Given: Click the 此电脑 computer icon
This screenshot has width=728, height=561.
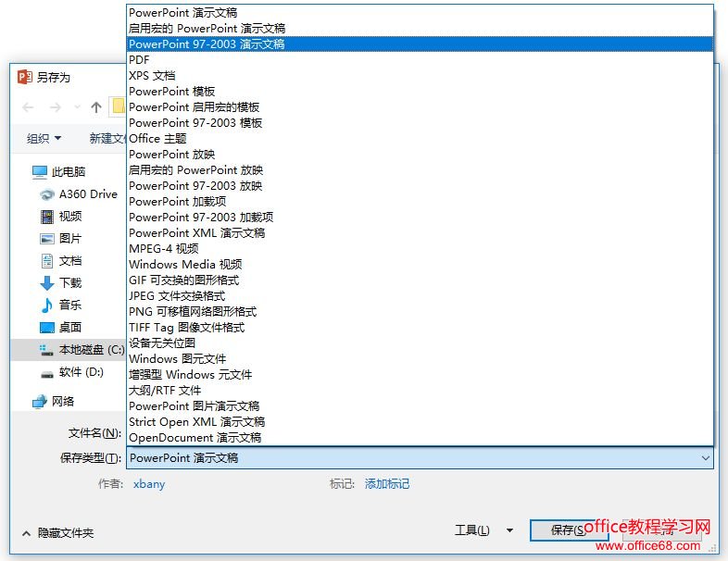Looking at the screenshot, I should pyautogui.click(x=40, y=172).
